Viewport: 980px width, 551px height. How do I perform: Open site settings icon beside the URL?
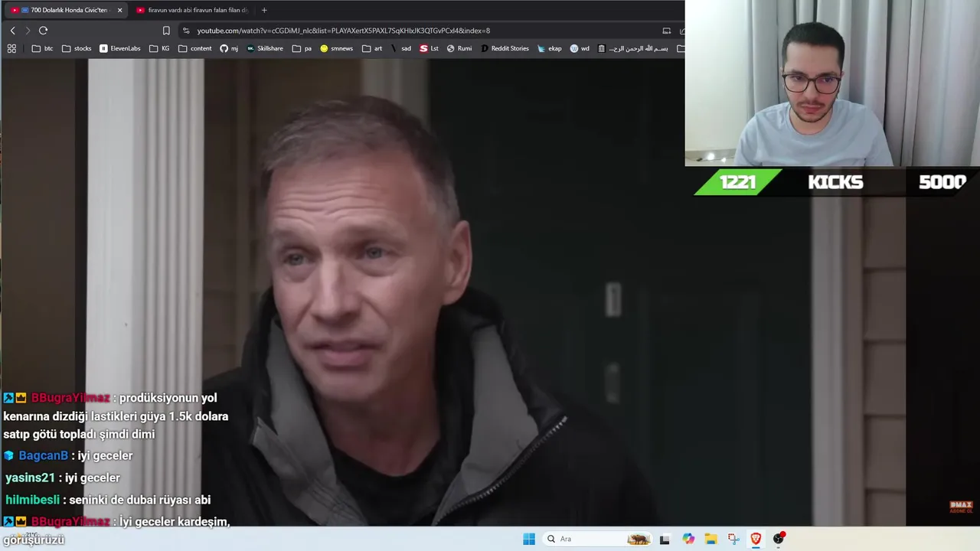tap(186, 31)
